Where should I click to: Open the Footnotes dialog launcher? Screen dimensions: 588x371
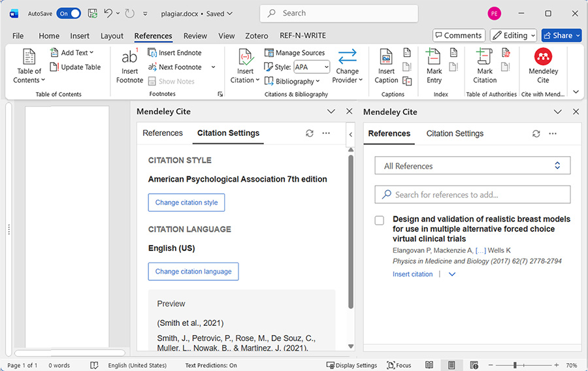coord(220,94)
